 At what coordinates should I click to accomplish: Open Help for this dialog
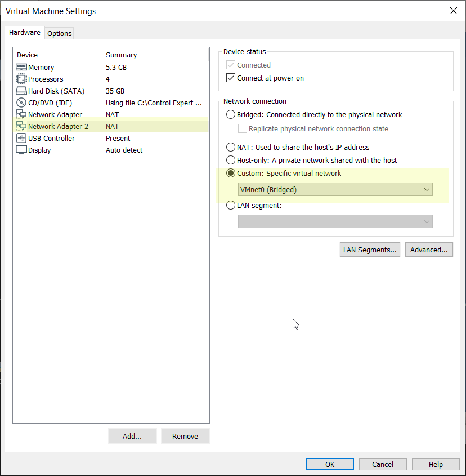coord(436,464)
